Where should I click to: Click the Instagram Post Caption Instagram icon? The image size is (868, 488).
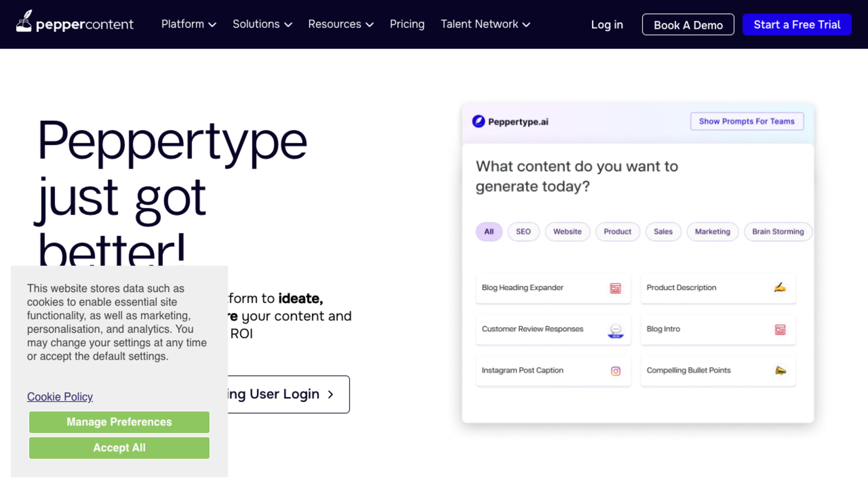pos(616,371)
